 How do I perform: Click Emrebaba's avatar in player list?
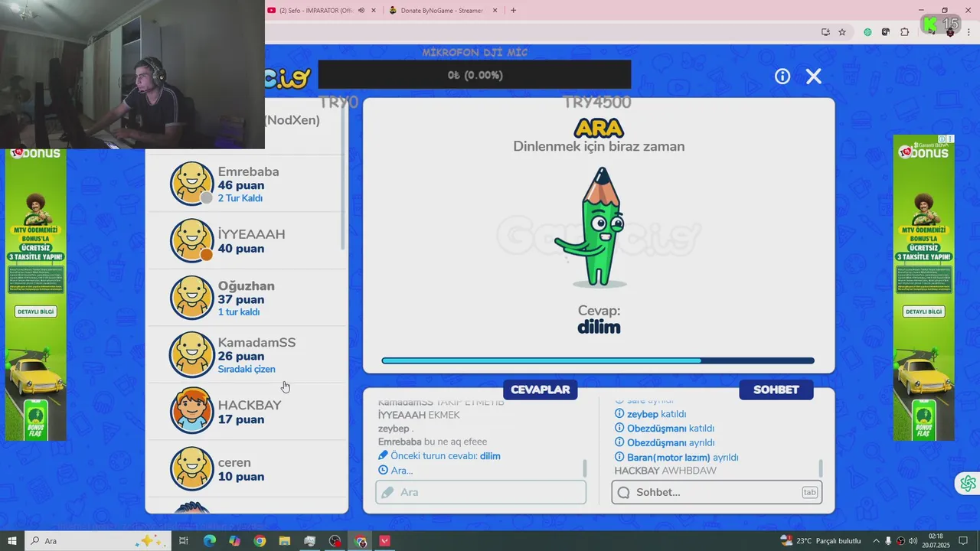[191, 184]
